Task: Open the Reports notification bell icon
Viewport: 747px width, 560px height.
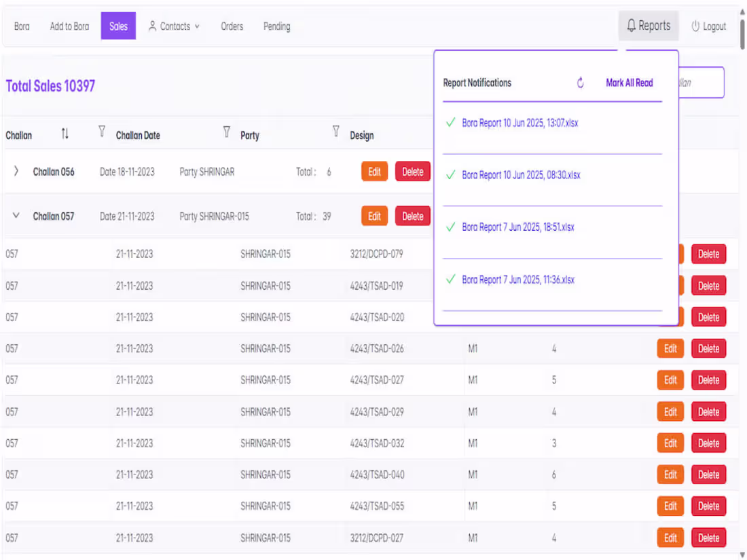Action: click(632, 25)
